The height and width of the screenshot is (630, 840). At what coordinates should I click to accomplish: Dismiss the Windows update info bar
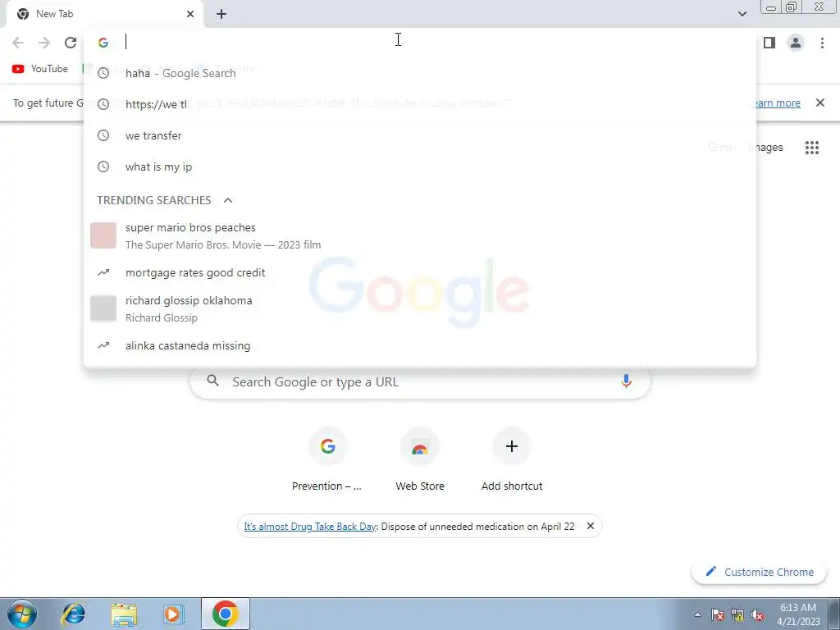[819, 103]
